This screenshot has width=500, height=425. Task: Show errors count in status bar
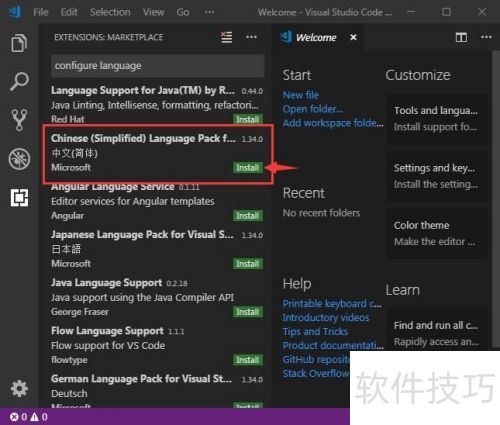(18, 417)
